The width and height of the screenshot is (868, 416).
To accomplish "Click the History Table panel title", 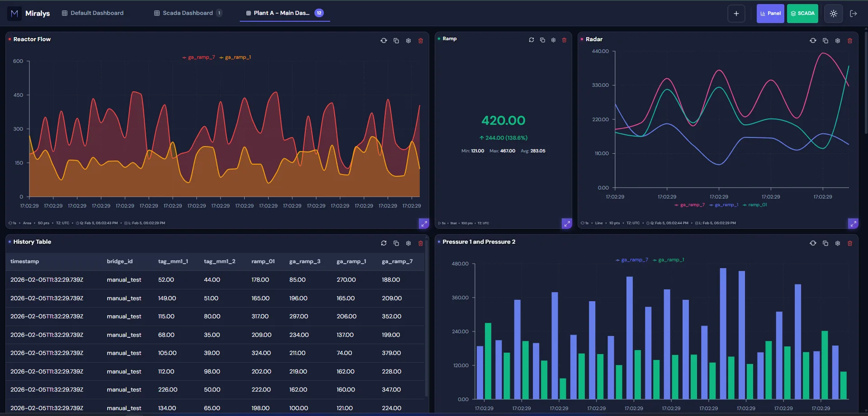I will click(x=32, y=242).
